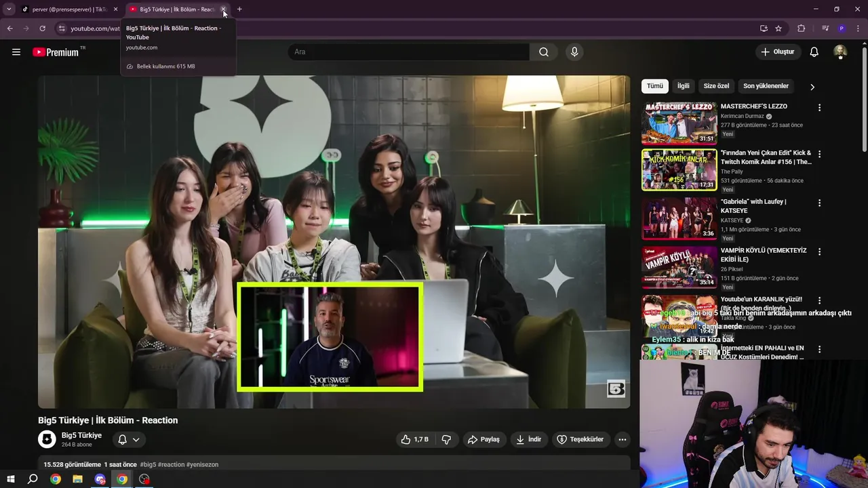
Task: Select the İlgili filter chip
Action: (683, 86)
